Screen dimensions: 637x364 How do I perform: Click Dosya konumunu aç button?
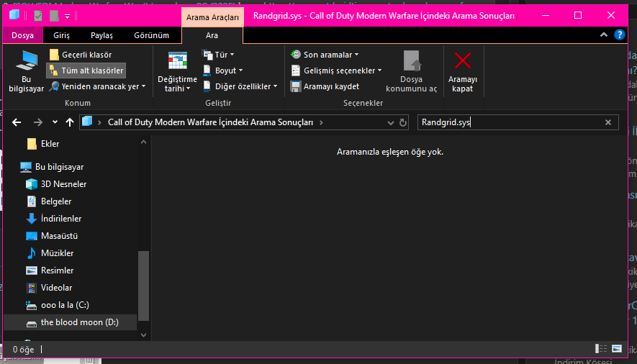click(412, 71)
